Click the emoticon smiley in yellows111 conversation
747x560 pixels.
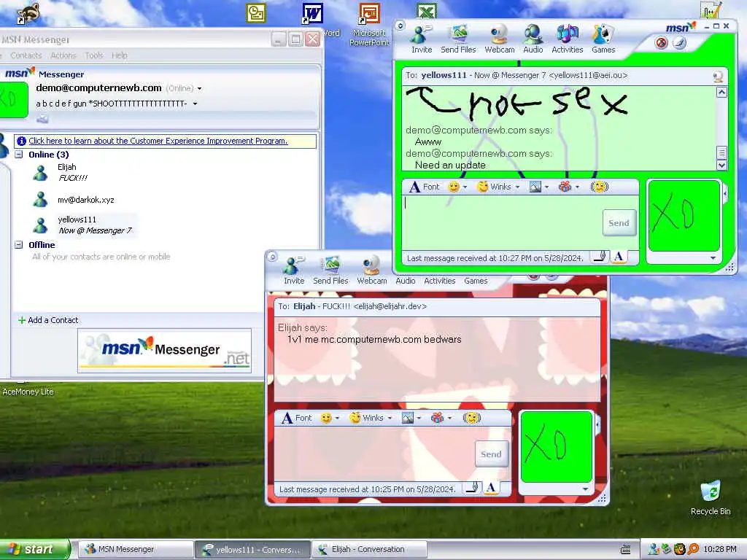(454, 187)
